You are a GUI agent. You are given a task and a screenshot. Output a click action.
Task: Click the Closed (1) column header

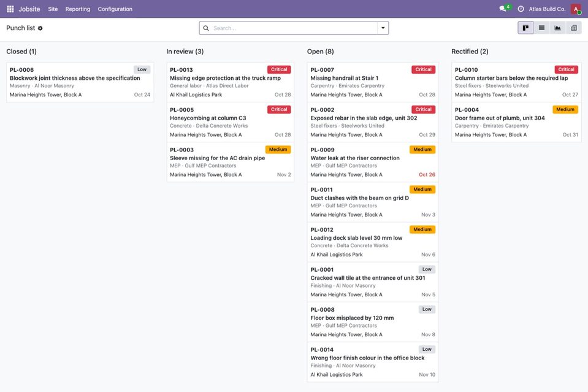21,52
